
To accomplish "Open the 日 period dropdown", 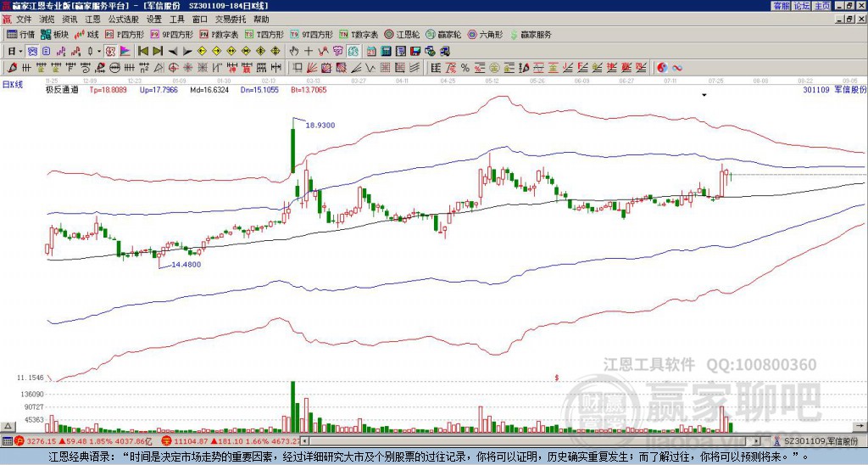I will tap(14, 51).
